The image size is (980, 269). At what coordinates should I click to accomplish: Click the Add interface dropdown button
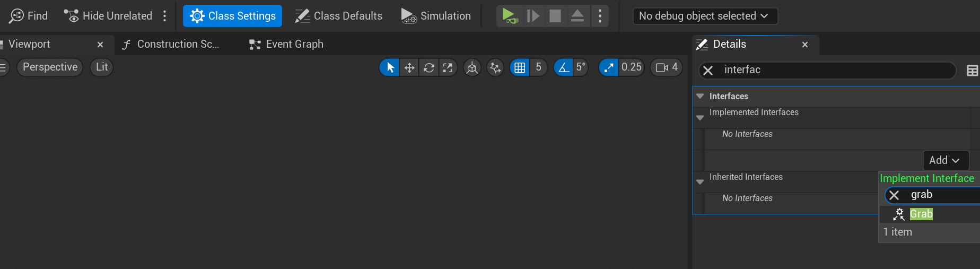(946, 160)
